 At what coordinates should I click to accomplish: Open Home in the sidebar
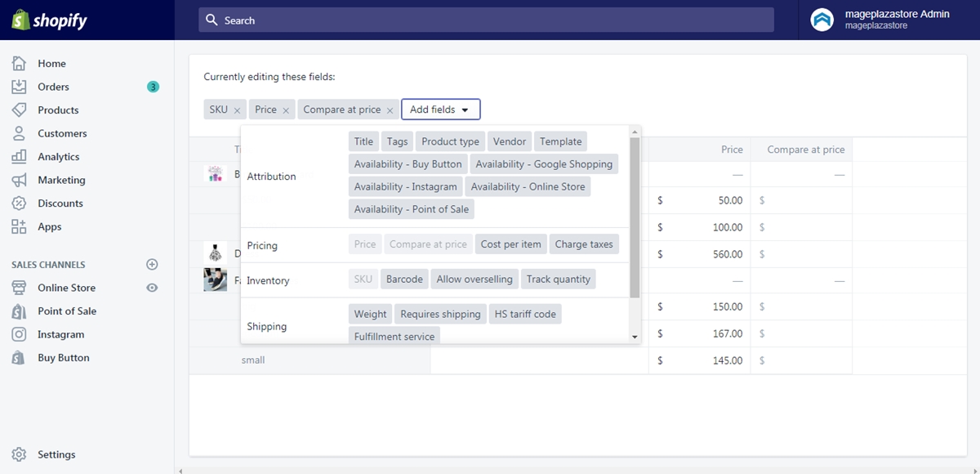(51, 64)
